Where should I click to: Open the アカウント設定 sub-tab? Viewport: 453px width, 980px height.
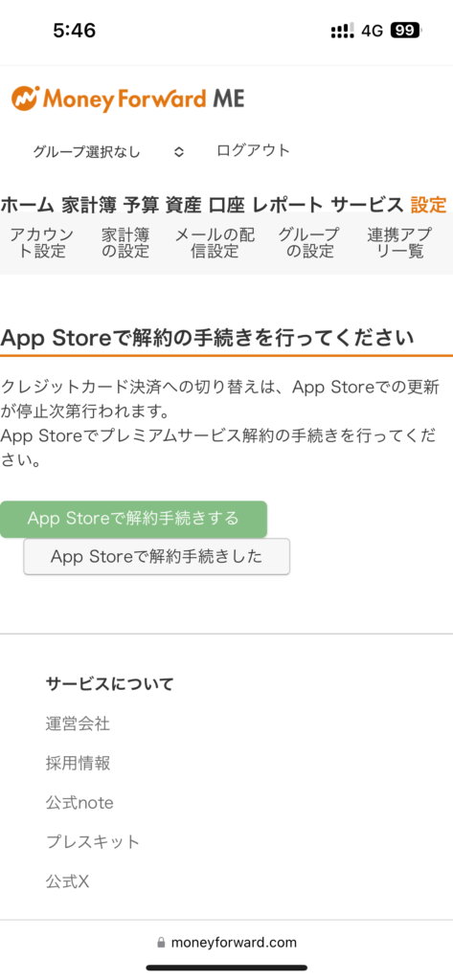click(x=41, y=243)
